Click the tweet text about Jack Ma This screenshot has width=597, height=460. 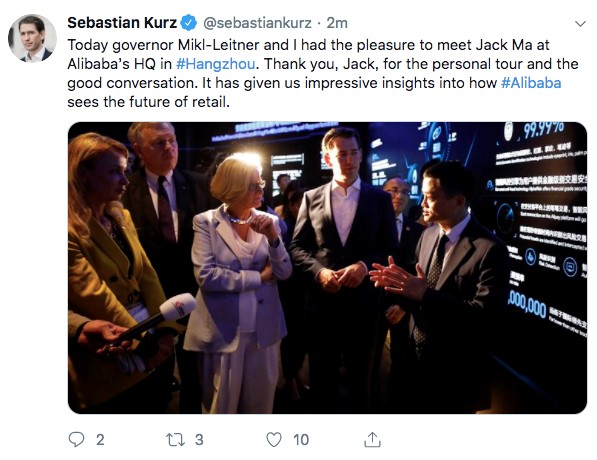pyautogui.click(x=323, y=73)
